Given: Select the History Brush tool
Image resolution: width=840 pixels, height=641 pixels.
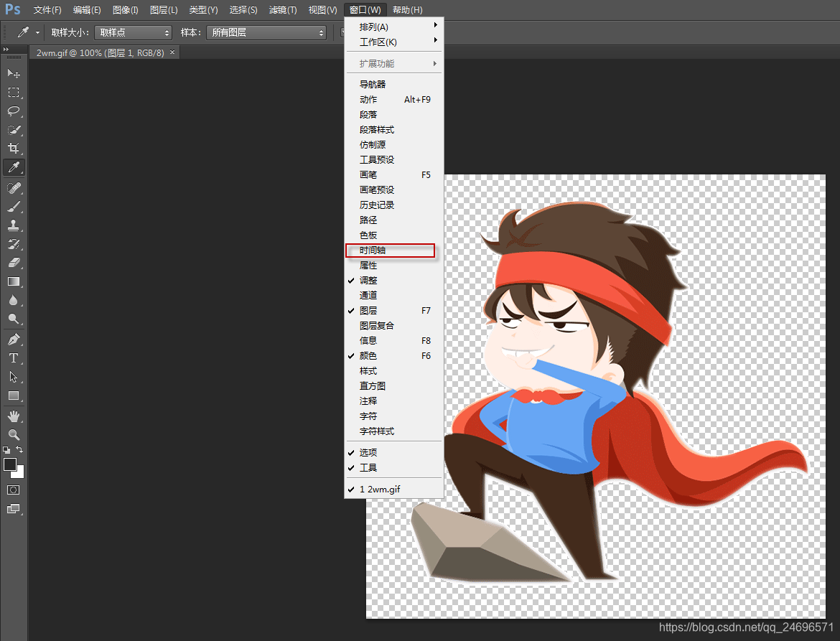Looking at the screenshot, I should click(x=14, y=244).
